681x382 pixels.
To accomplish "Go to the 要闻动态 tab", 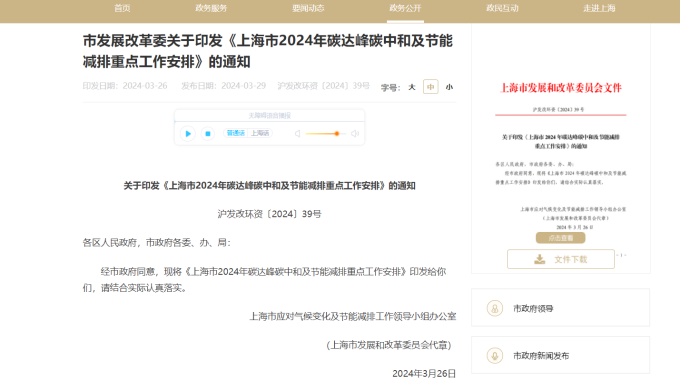I will pos(308,8).
